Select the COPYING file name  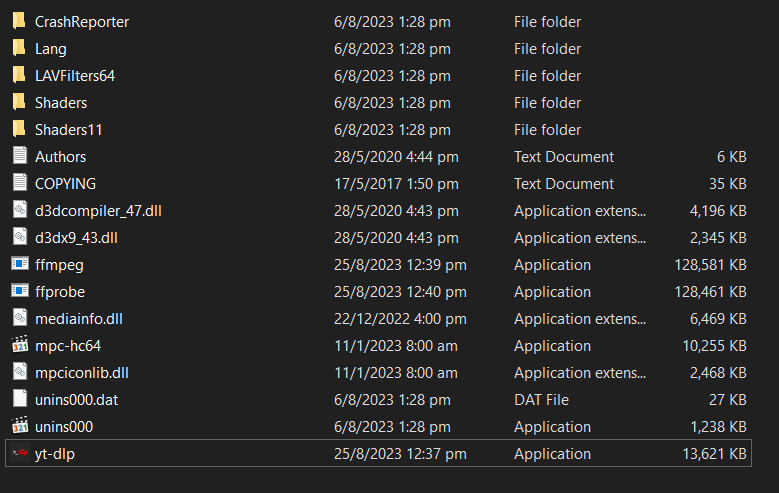click(66, 184)
